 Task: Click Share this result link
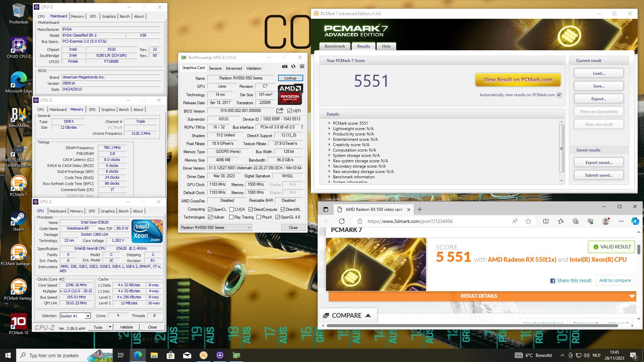[571, 281]
